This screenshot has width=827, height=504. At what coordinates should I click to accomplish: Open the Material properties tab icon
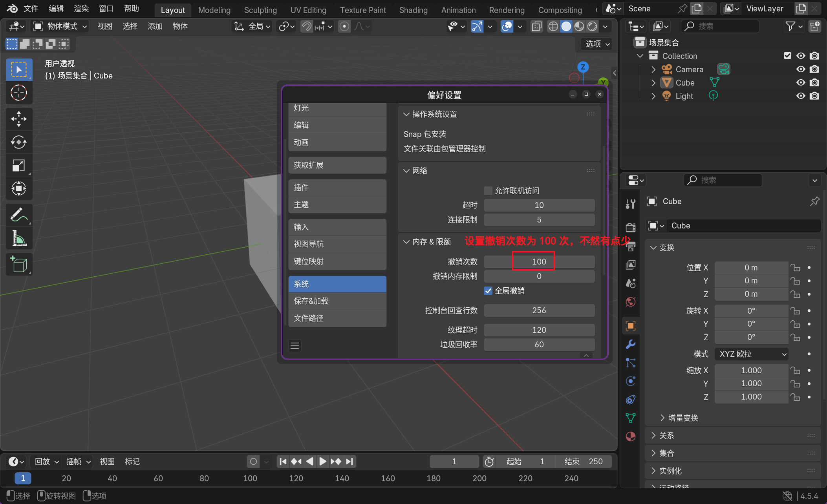pyautogui.click(x=631, y=436)
